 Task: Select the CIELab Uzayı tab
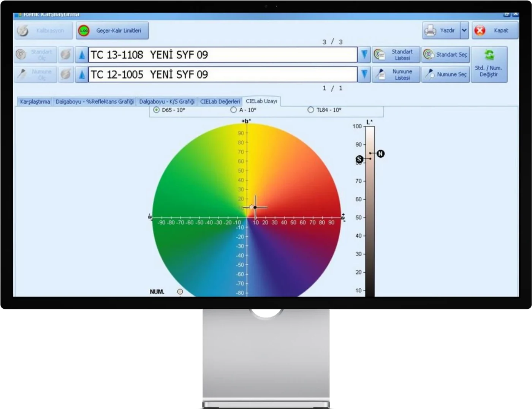(x=261, y=101)
